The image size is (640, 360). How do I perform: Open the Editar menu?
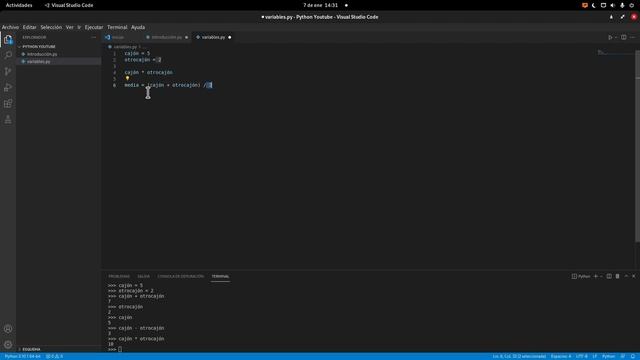point(29,27)
